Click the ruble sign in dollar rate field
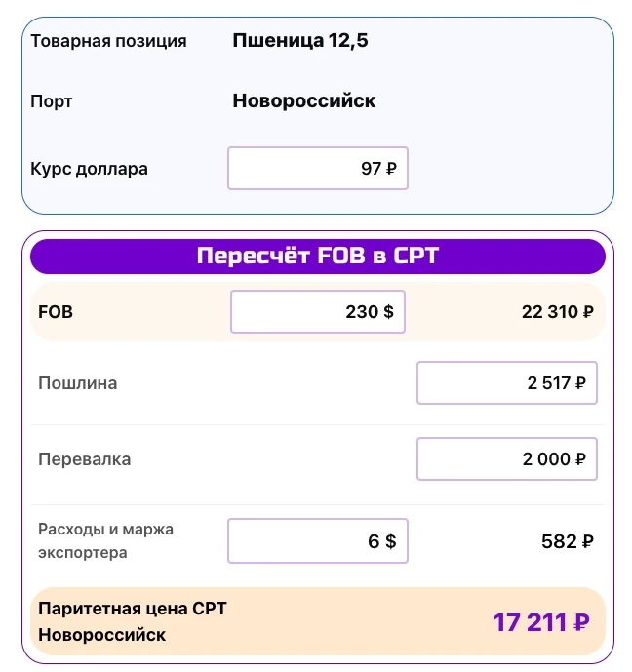 [391, 169]
